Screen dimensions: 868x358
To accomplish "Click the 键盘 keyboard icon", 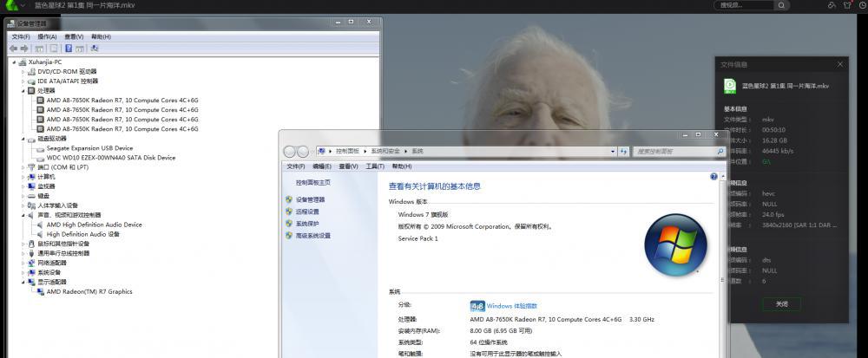I will [x=31, y=196].
